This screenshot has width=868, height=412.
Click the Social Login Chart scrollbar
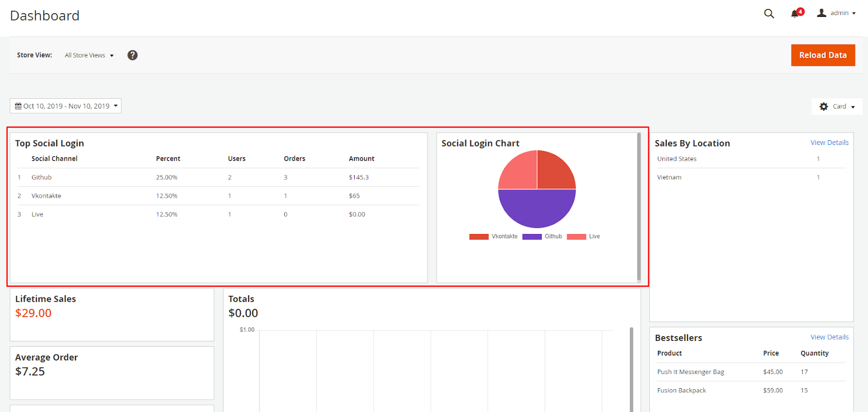(x=639, y=206)
